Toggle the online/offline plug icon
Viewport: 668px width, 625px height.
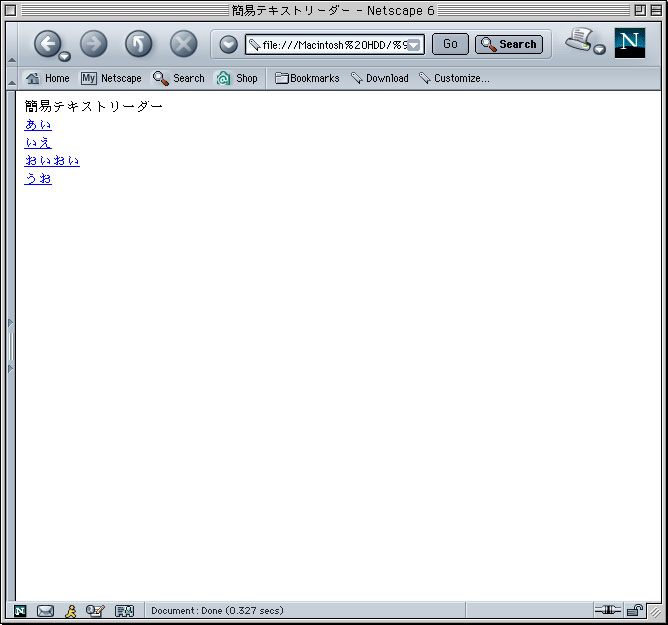[608, 610]
